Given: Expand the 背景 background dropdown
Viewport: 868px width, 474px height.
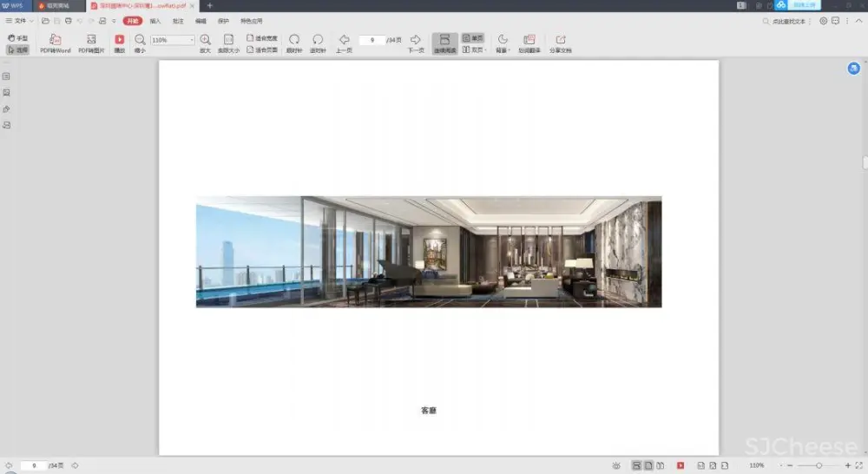Looking at the screenshot, I should click(x=502, y=43).
